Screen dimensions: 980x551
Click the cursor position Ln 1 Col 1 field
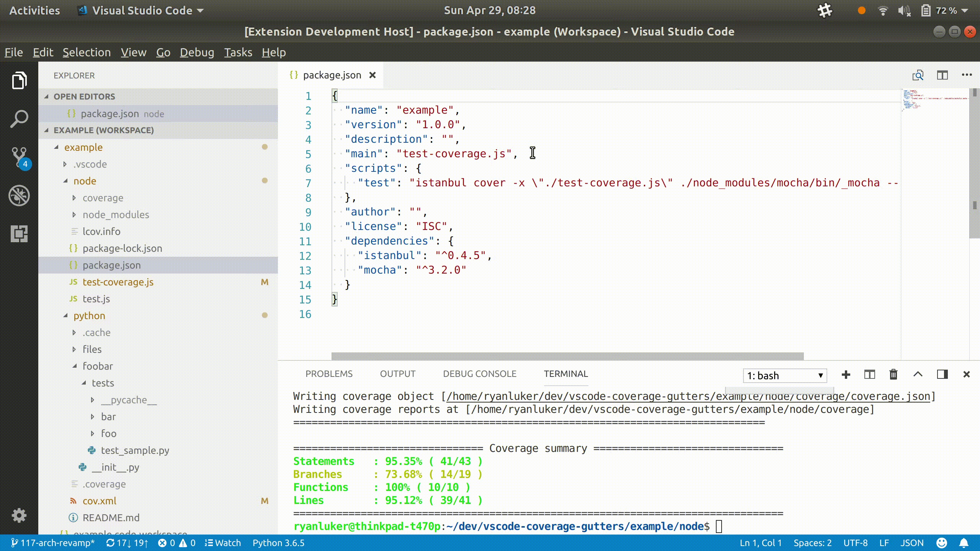point(757,543)
